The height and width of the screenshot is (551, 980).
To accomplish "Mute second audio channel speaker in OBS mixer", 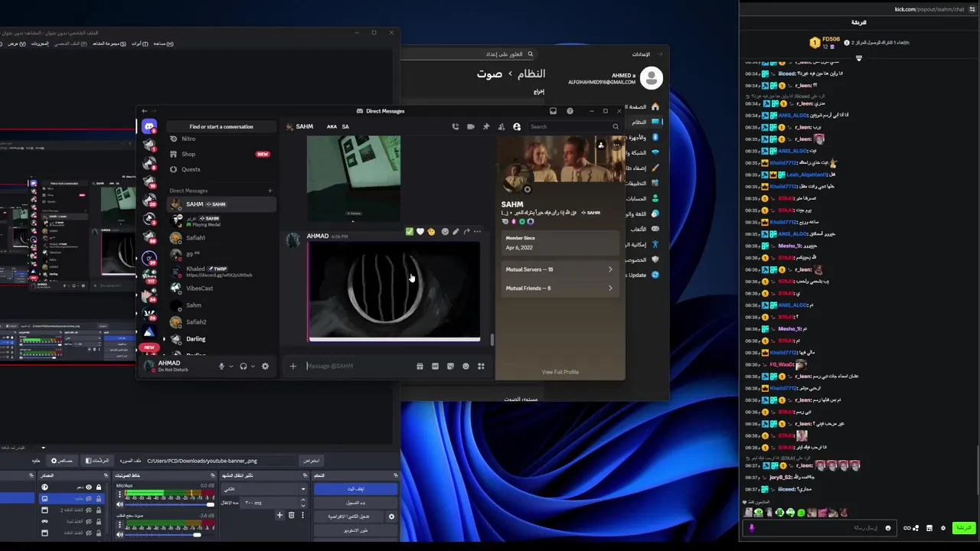I will (x=119, y=534).
